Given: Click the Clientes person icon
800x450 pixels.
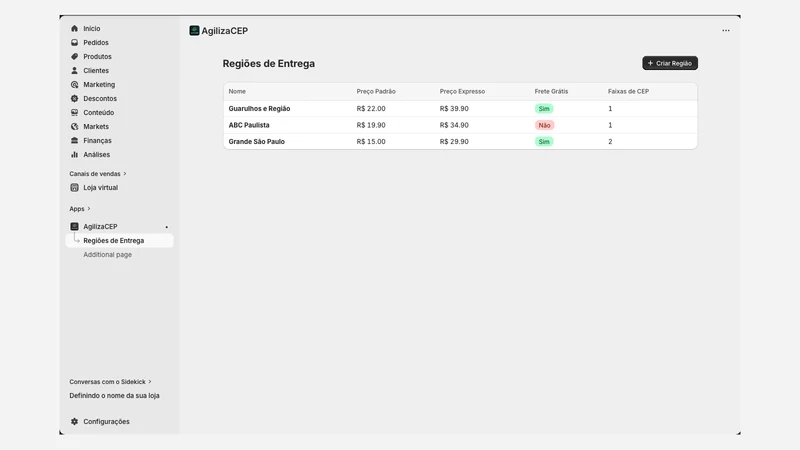Looking at the screenshot, I should (x=74, y=70).
